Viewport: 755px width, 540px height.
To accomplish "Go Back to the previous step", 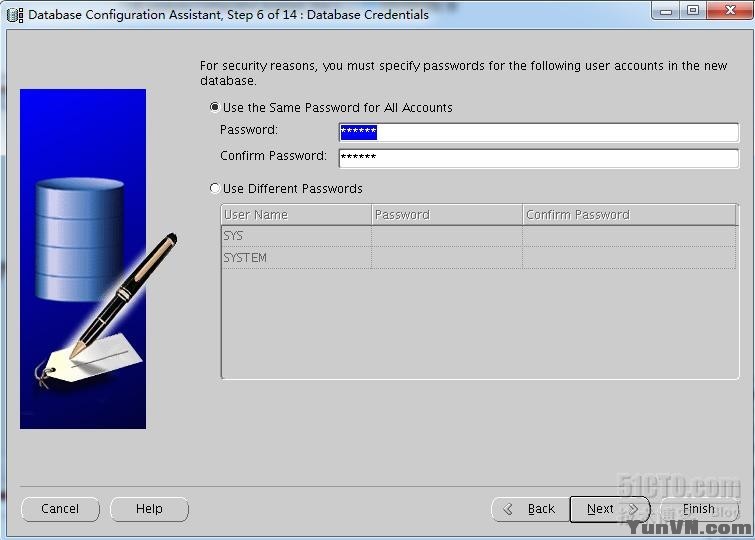I will coord(530,509).
